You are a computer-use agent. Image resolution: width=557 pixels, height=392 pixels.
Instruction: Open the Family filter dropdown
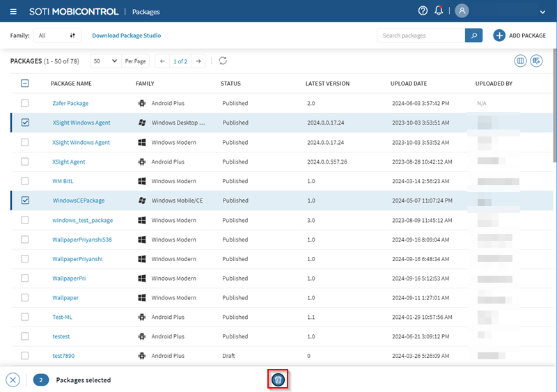point(57,36)
